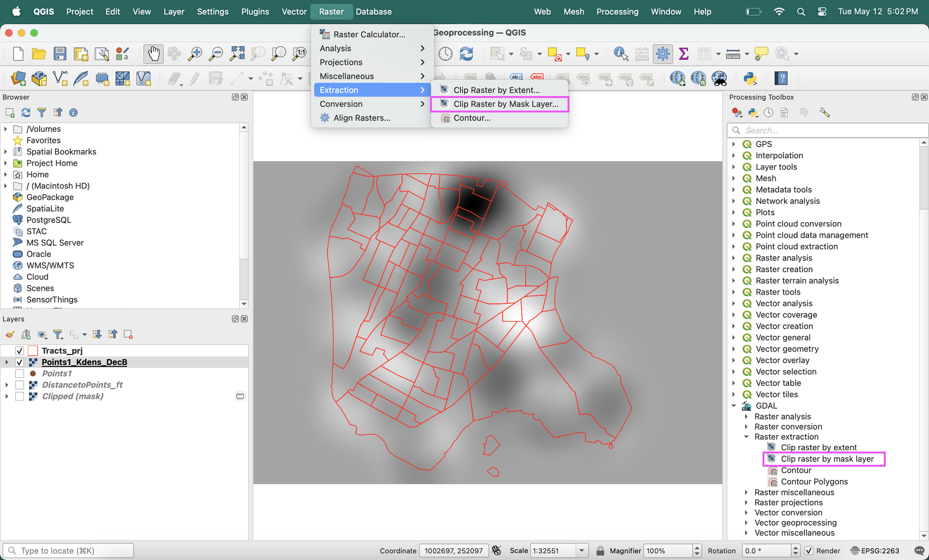Image resolution: width=929 pixels, height=560 pixels.
Task: Click the Coordinate input field
Action: click(454, 551)
